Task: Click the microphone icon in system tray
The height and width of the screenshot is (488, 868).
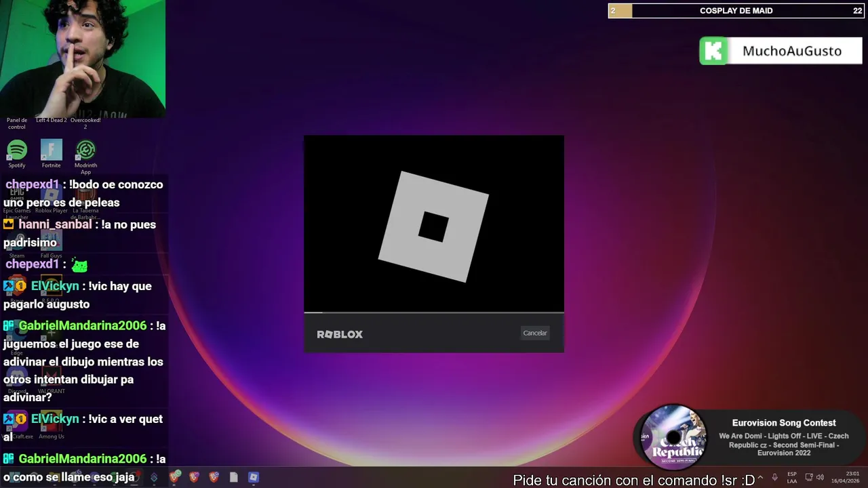Action: click(774, 478)
